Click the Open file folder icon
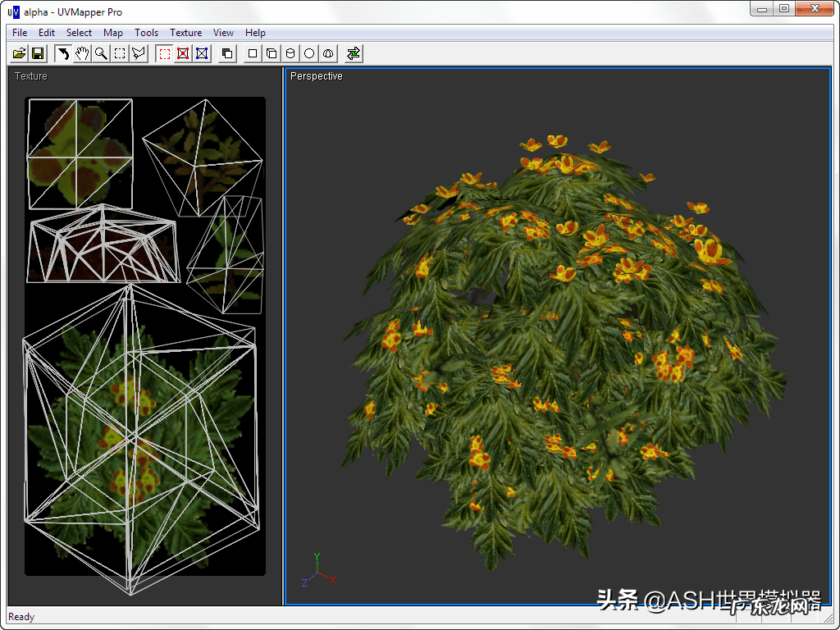This screenshot has width=840, height=630. 20,53
